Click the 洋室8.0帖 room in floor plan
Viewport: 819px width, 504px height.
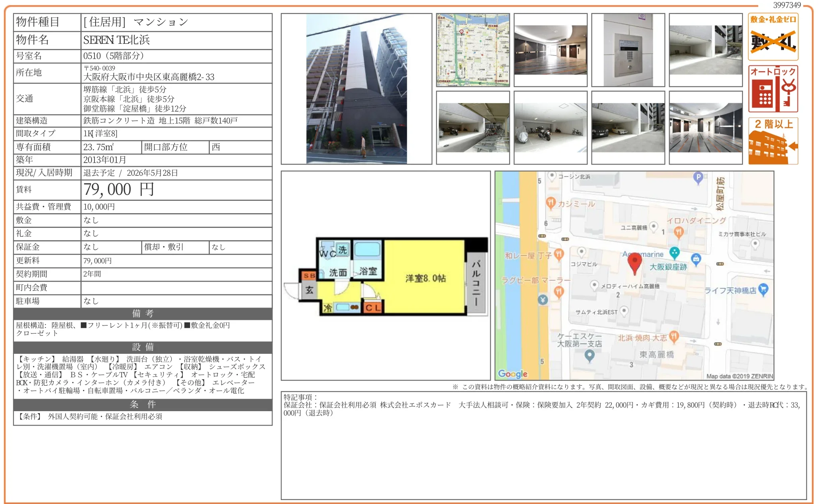(425, 278)
